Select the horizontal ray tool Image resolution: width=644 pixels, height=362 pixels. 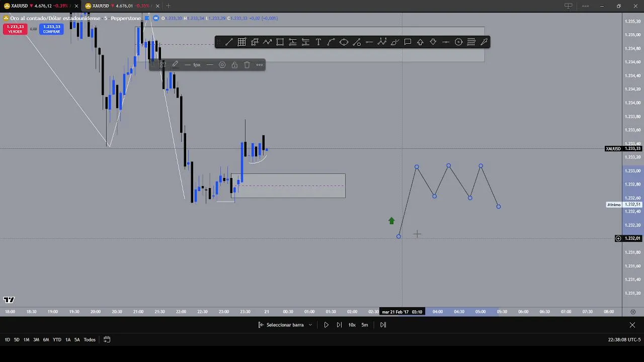tap(369, 42)
